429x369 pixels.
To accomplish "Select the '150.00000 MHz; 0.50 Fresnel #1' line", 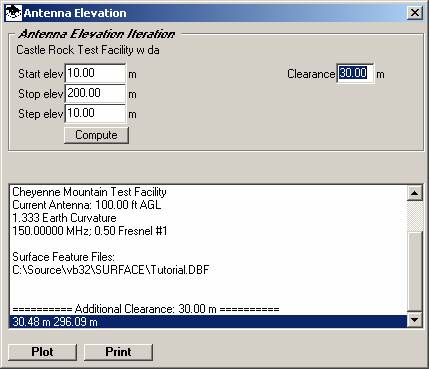I will (x=208, y=231).
